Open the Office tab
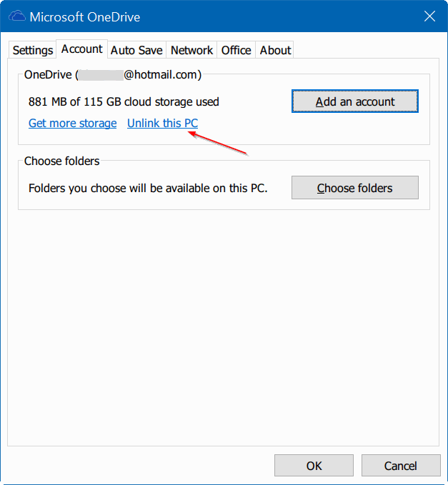 coord(236,50)
